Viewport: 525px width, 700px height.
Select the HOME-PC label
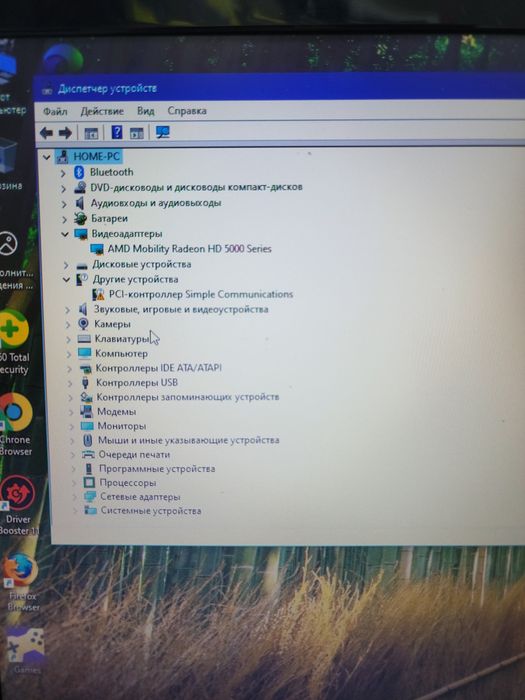point(96,157)
